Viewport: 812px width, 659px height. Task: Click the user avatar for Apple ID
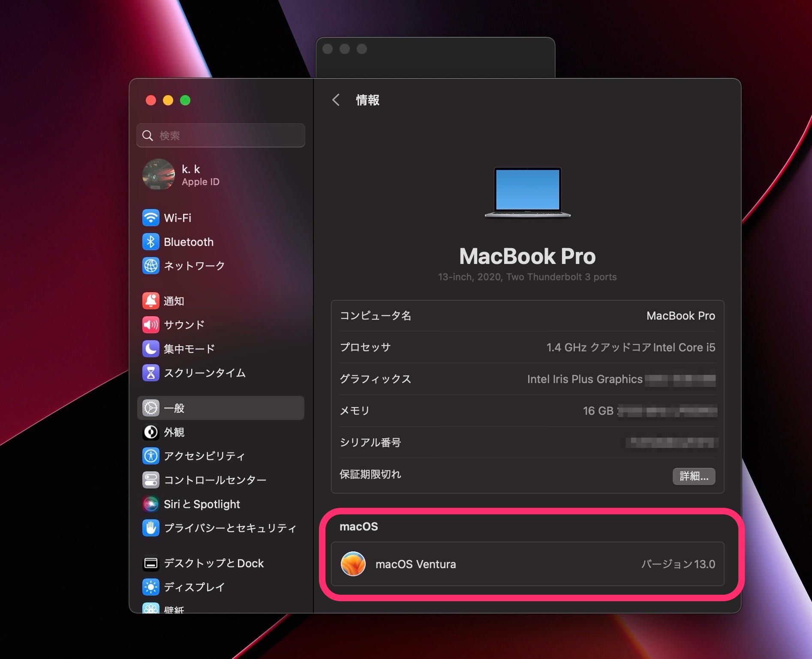159,175
